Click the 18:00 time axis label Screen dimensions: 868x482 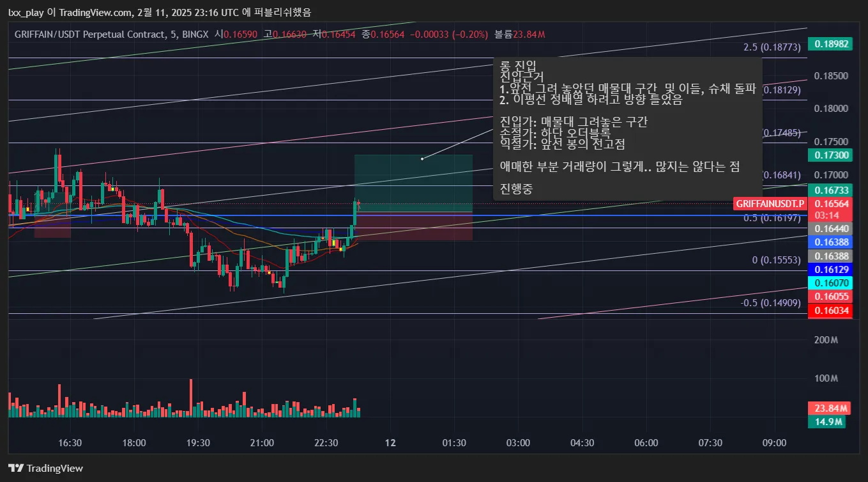(134, 443)
